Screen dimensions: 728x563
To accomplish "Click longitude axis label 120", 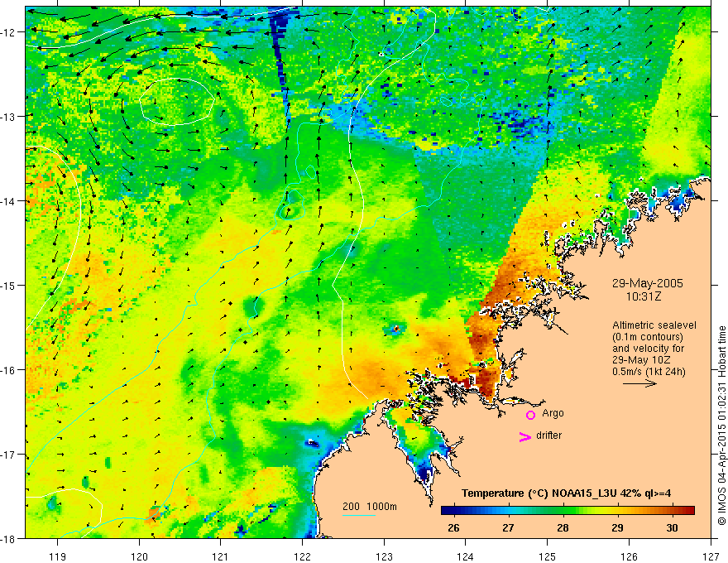I will click(139, 556).
